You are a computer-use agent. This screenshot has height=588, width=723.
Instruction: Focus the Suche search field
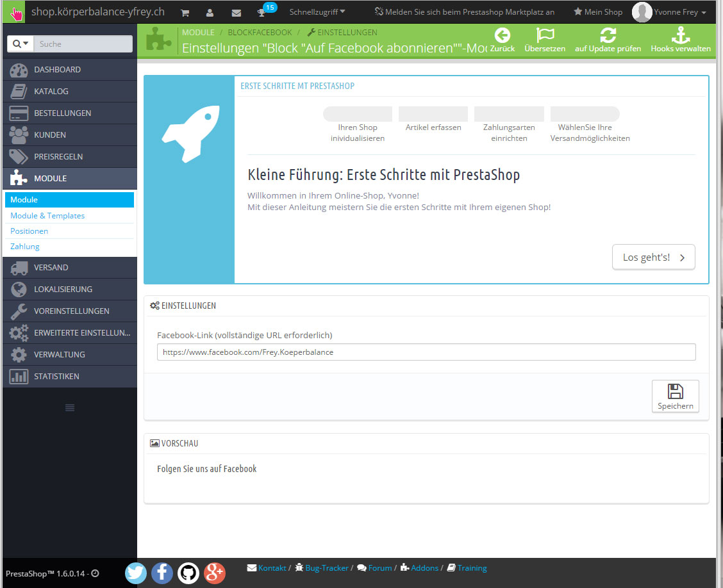click(83, 44)
